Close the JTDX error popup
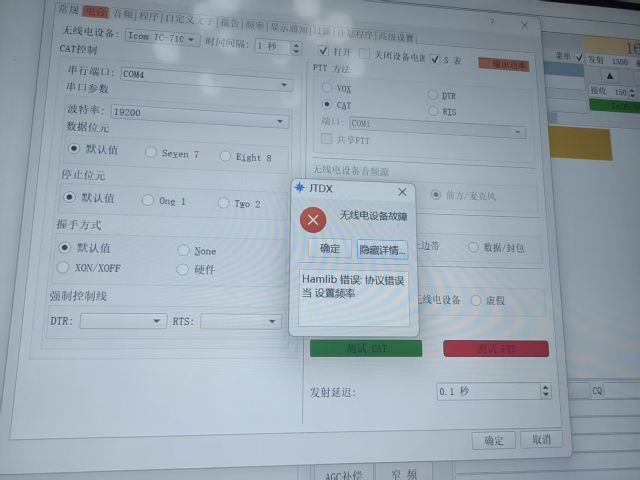 402,192
